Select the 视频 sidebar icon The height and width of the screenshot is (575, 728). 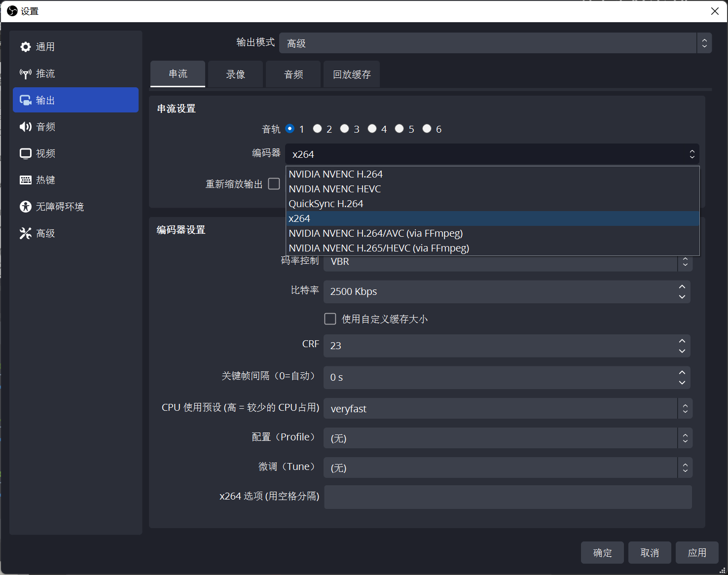click(x=45, y=153)
